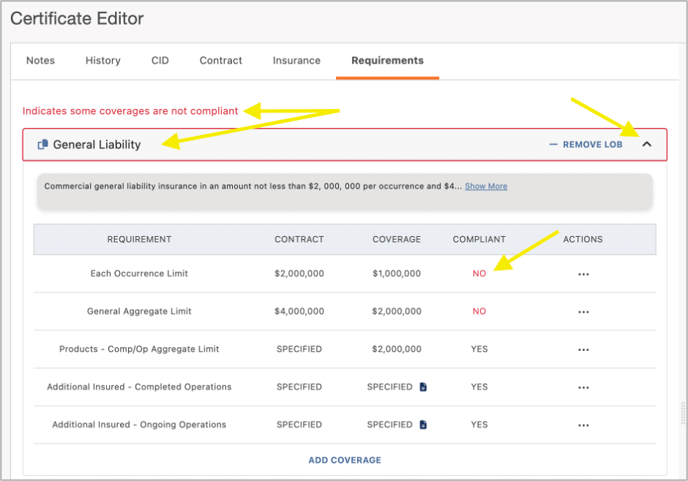Screen dimensions: 688x481
Task: Go to the Insurance tab
Action: [x=297, y=61]
